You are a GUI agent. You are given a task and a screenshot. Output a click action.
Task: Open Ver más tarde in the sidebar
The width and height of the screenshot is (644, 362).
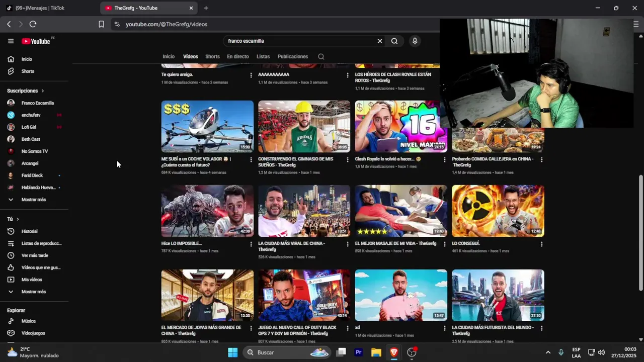(x=34, y=255)
